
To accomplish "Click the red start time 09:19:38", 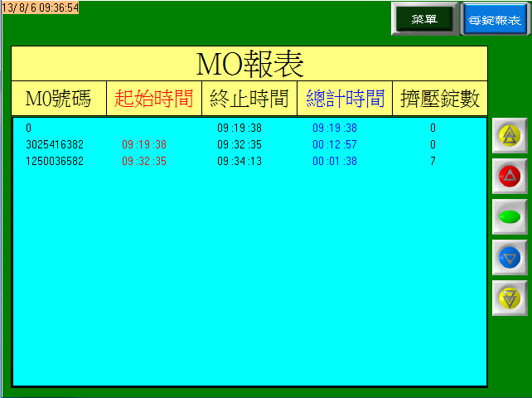I will coord(144,144).
